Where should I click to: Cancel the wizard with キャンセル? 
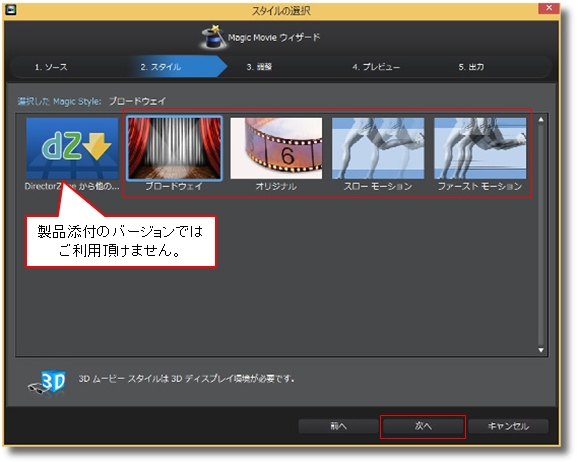[x=508, y=426]
